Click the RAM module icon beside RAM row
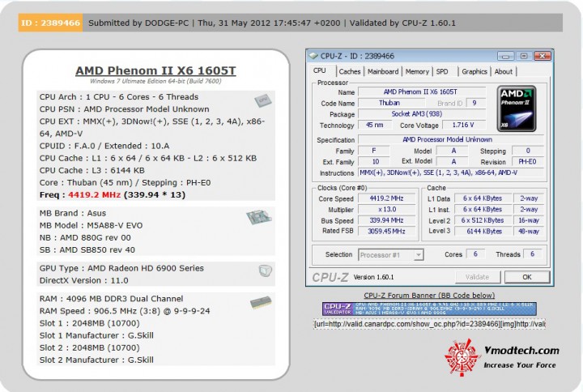This screenshot has width=583, height=392. click(261, 302)
